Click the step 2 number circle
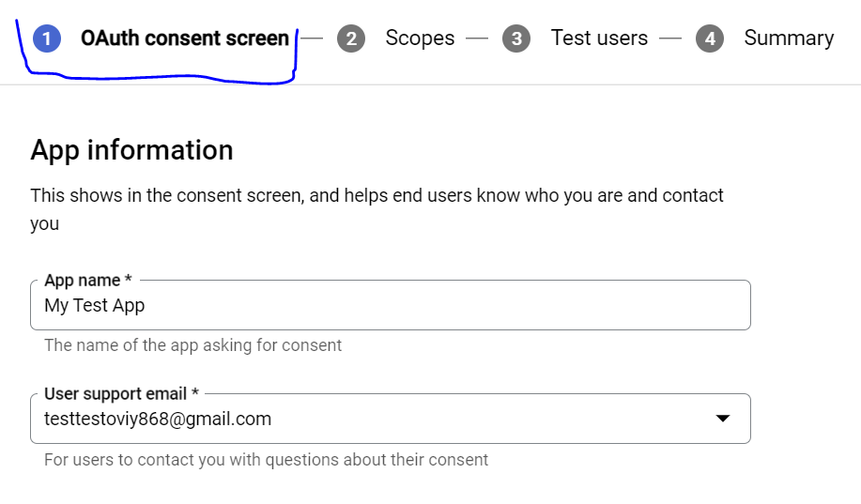Screen dimensions: 861x504 (351, 38)
